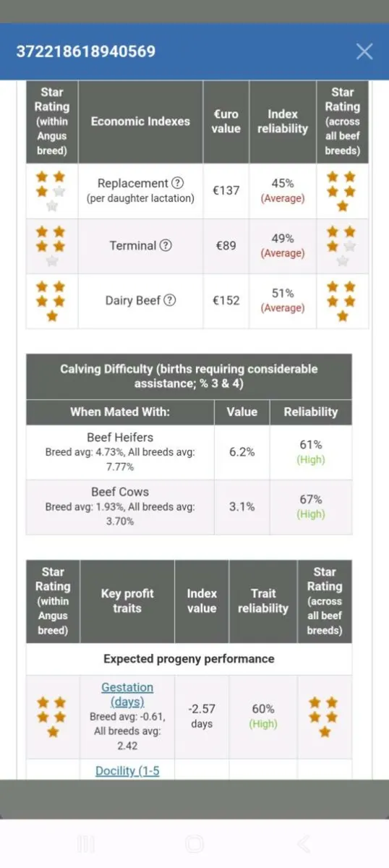Tap the Calving Difficulty table header
This screenshot has height=868, width=389.
tap(189, 376)
